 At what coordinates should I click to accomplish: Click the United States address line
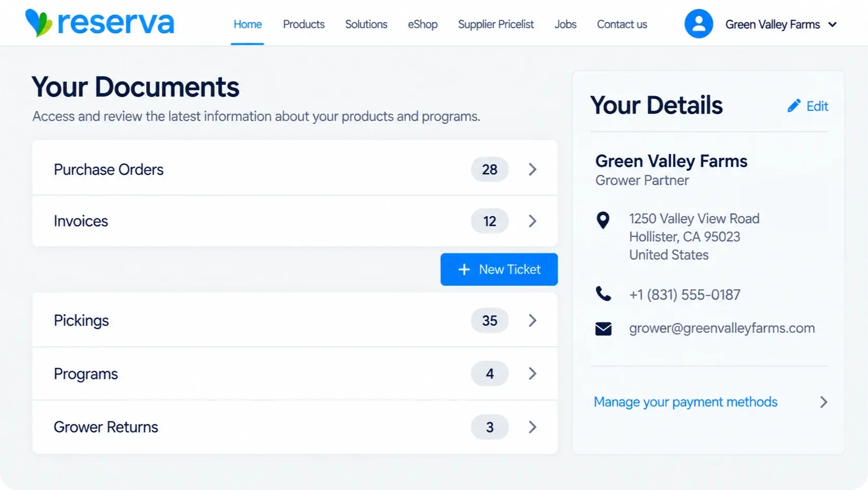tap(669, 255)
